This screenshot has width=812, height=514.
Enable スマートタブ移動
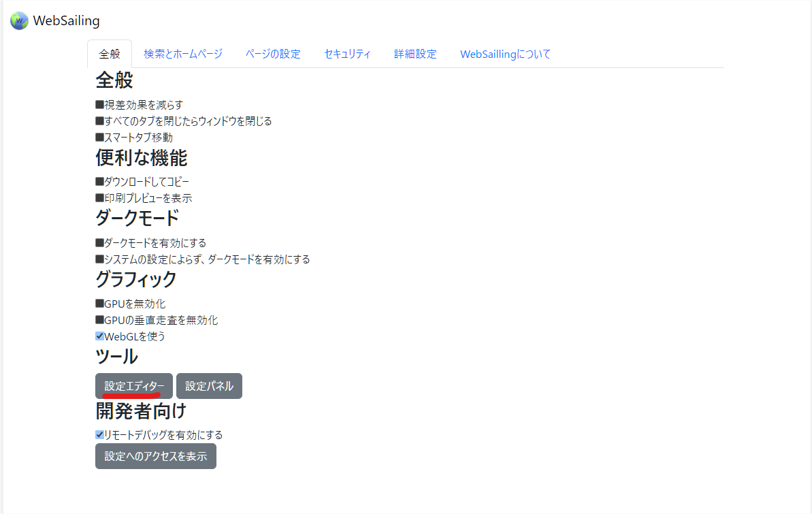pos(99,137)
